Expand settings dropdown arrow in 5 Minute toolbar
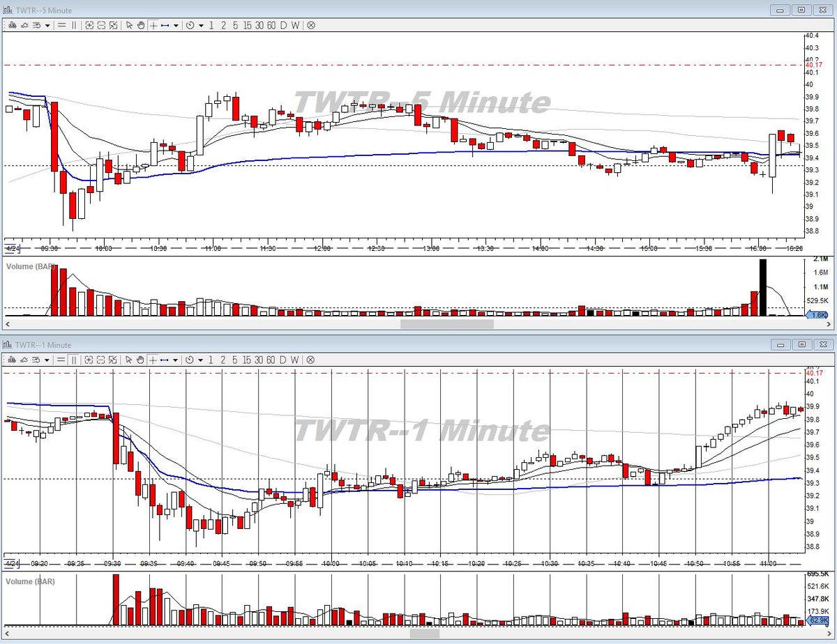The height and width of the screenshot is (644, 837). 47,25
